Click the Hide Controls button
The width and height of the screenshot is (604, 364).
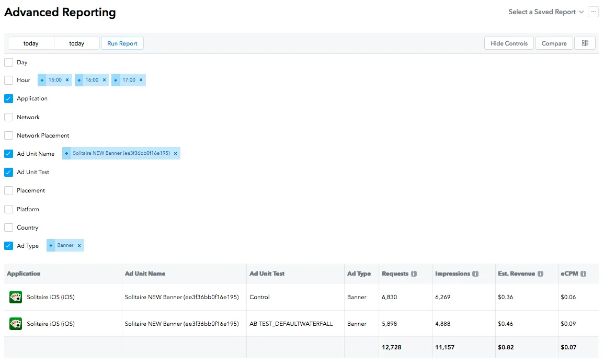click(509, 43)
